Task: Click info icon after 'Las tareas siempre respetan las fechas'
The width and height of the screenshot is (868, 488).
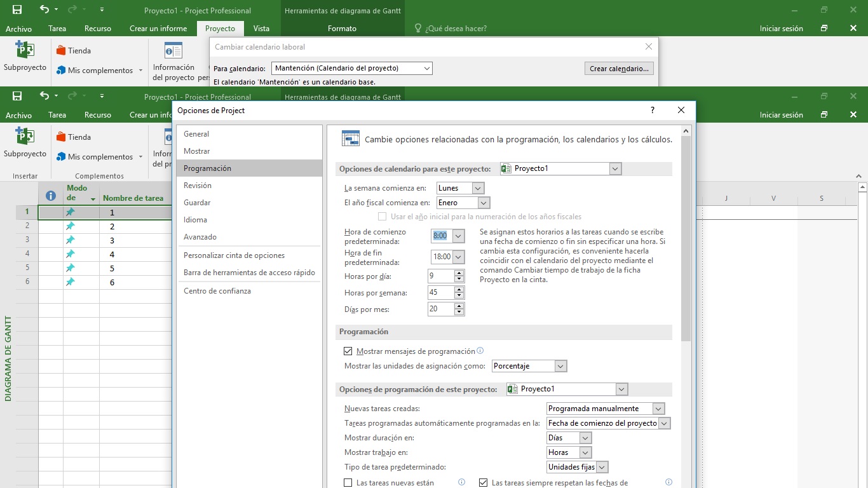Action: tap(668, 482)
